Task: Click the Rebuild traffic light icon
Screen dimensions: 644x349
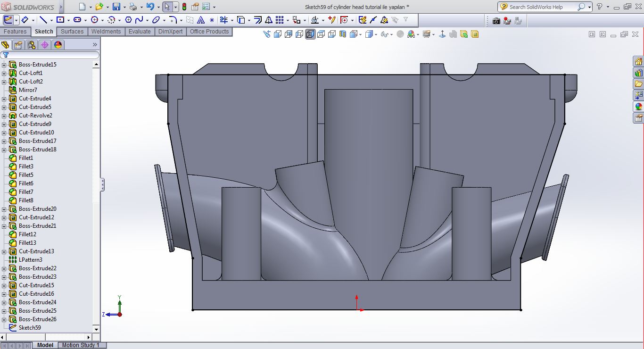Action: [184, 7]
